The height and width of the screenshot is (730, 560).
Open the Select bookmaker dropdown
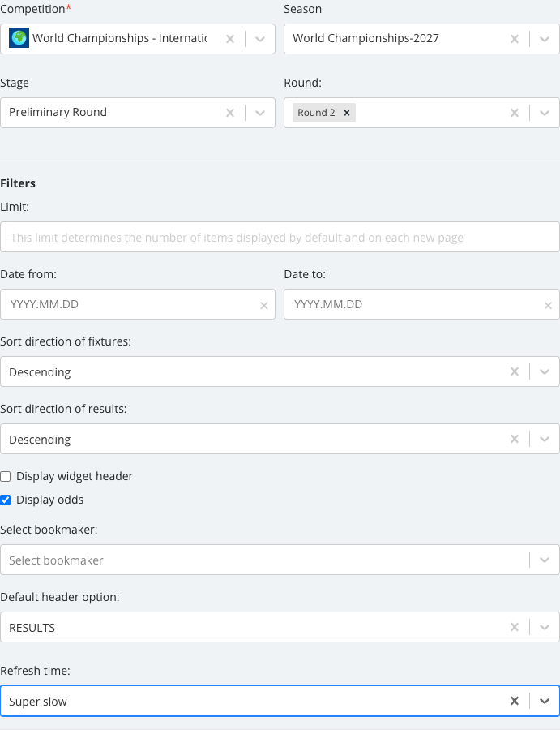(280, 560)
